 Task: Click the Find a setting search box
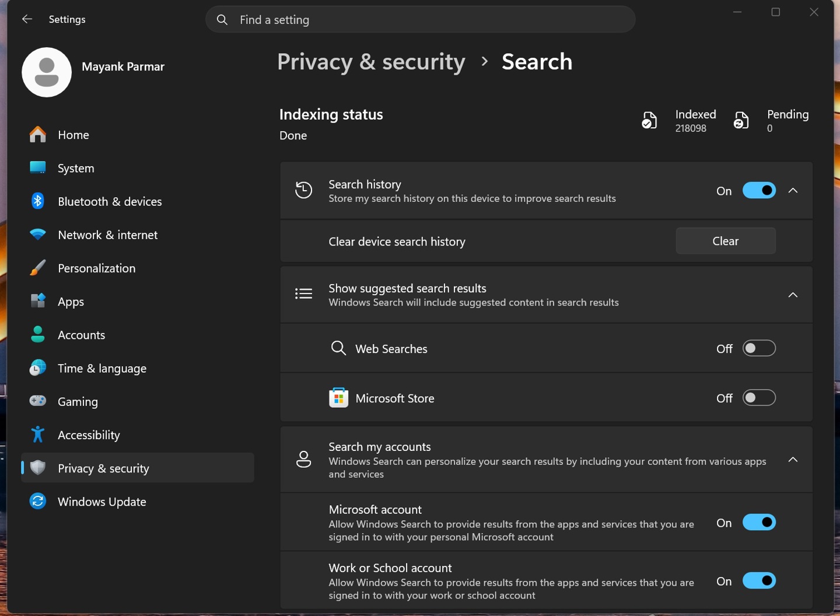point(420,19)
